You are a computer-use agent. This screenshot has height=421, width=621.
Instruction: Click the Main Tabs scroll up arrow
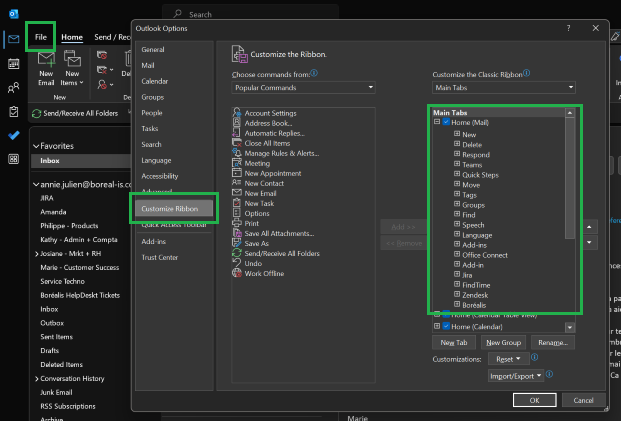pos(570,113)
